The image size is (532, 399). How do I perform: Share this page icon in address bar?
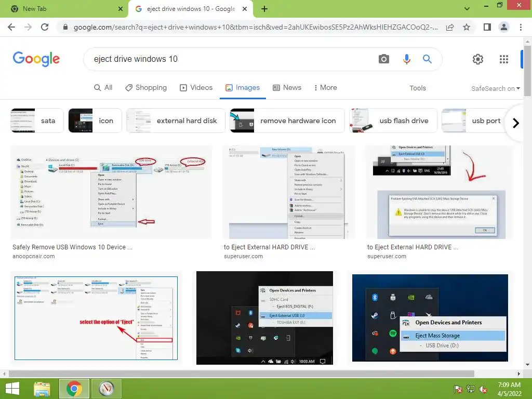click(450, 27)
